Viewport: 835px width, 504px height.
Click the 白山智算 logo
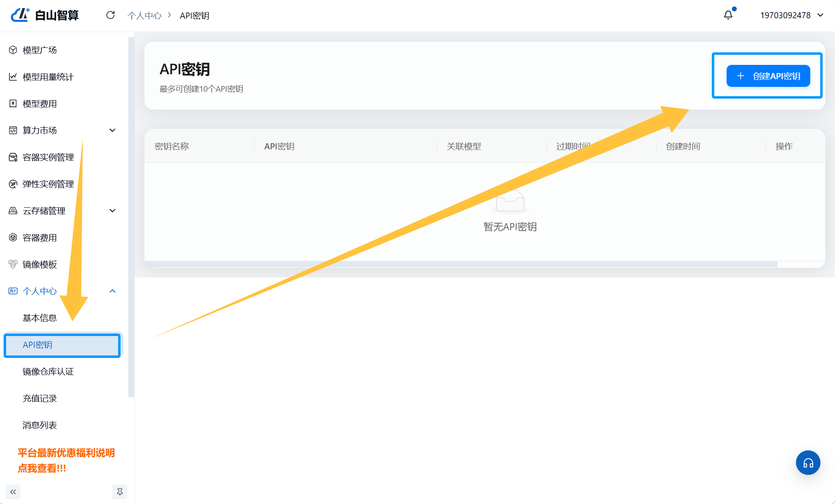(45, 15)
